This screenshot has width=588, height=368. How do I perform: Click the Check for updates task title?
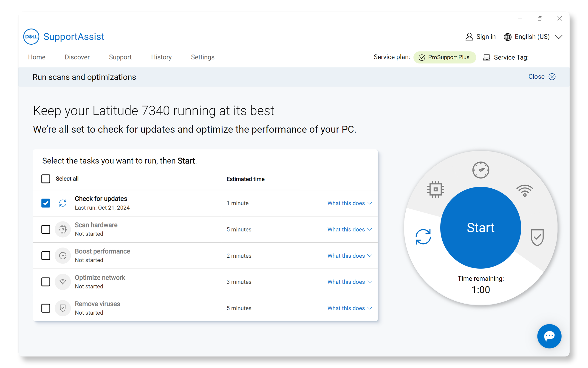pyautogui.click(x=101, y=198)
